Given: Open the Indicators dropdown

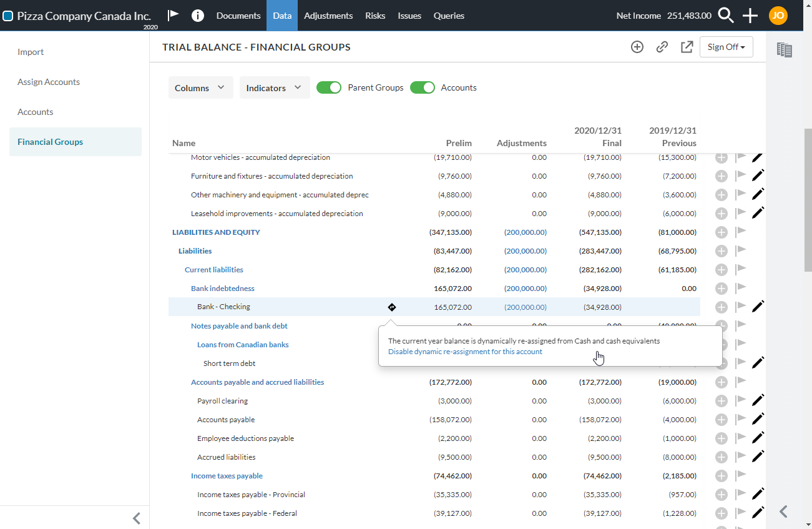Looking at the screenshot, I should coord(274,87).
